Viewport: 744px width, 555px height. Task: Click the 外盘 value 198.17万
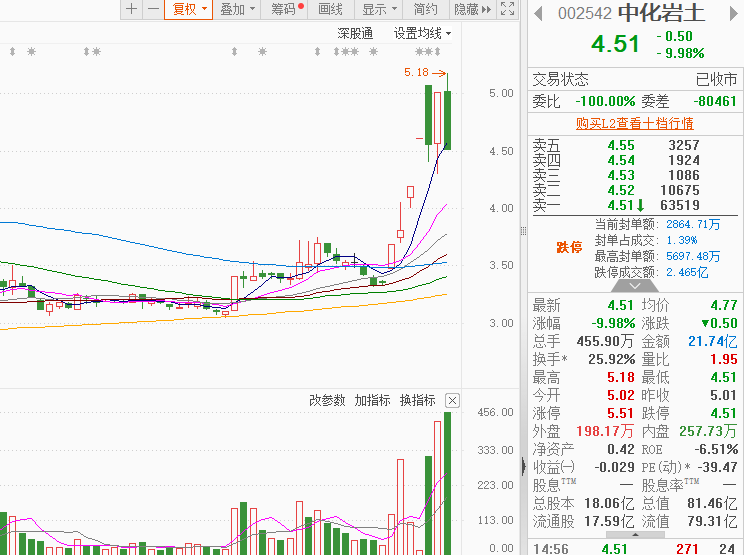coord(604,432)
